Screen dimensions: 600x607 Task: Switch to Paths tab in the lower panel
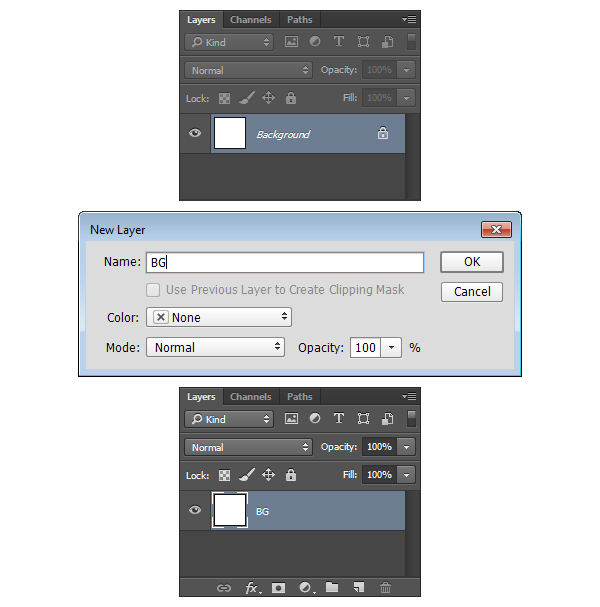300,397
